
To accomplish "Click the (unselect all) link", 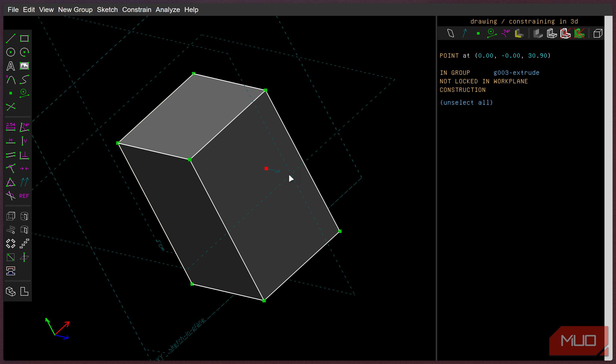I will pos(466,103).
